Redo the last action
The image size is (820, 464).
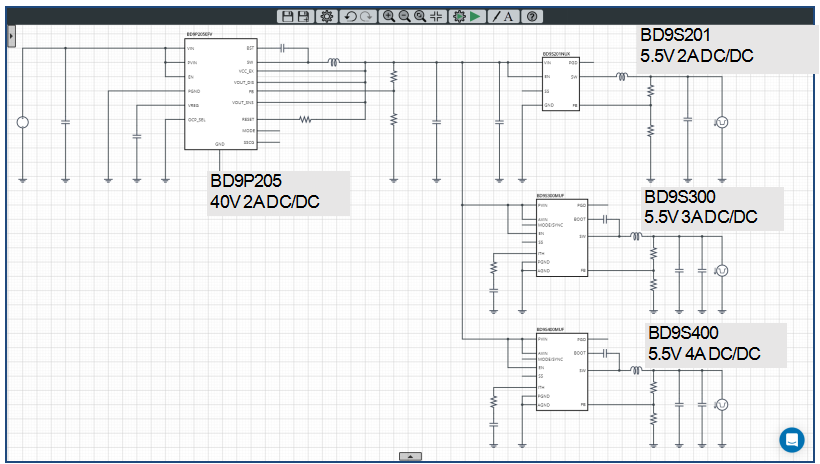(366, 16)
